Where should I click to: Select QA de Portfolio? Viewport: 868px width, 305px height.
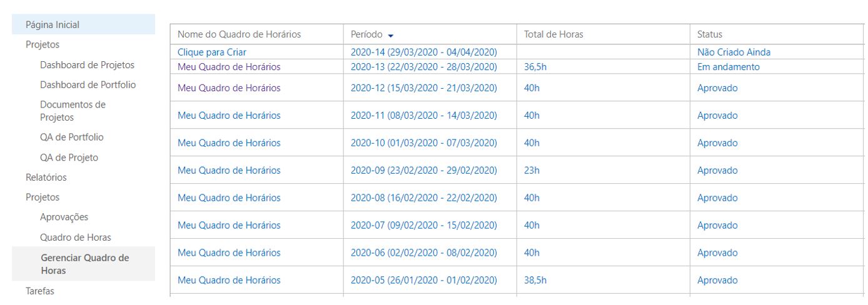pos(71,137)
